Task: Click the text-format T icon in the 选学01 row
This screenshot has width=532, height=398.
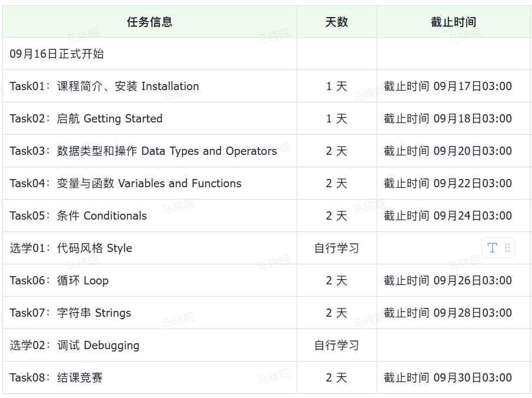Action: click(492, 248)
